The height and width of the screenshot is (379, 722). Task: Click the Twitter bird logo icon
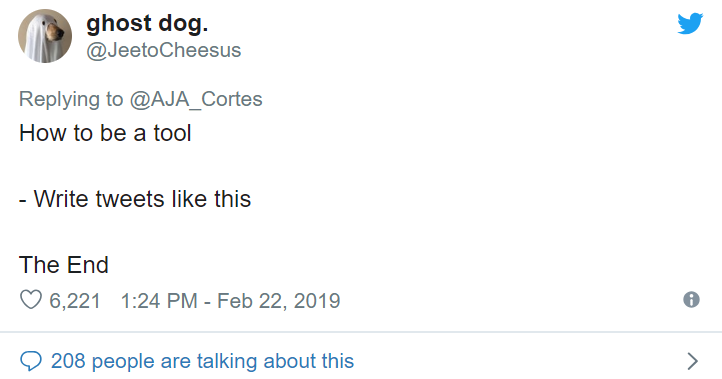coord(690,23)
